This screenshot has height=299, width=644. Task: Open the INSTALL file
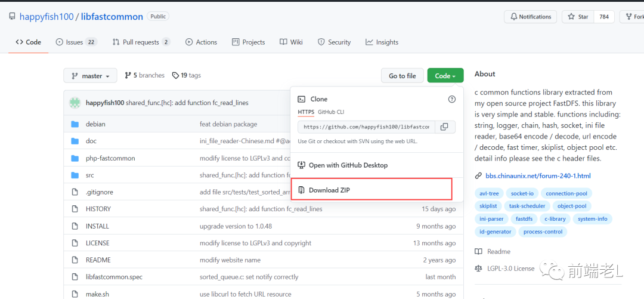pos(97,226)
